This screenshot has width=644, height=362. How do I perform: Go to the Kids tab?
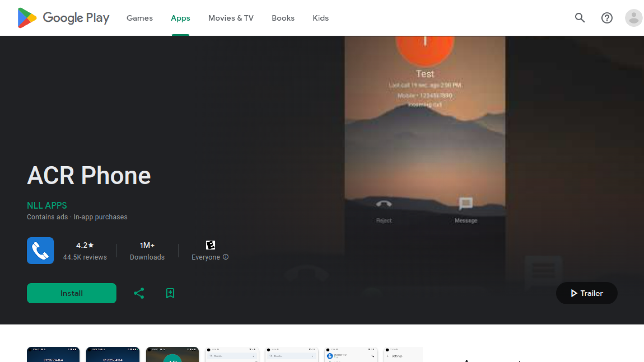[x=320, y=18]
